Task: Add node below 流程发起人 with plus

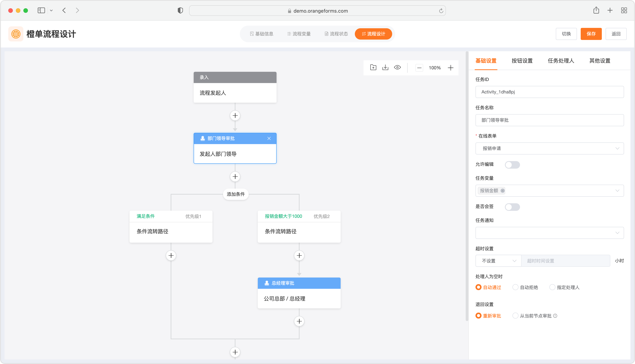Action: (235, 116)
